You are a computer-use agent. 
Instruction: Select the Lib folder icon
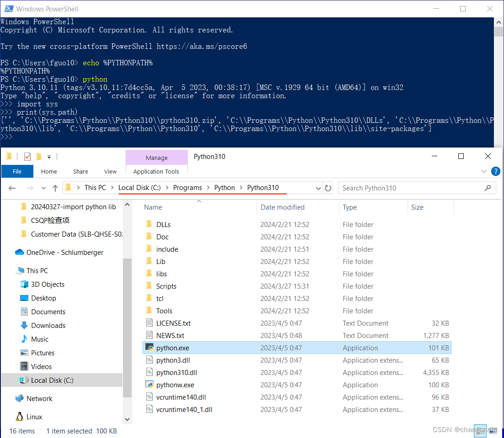(x=149, y=261)
